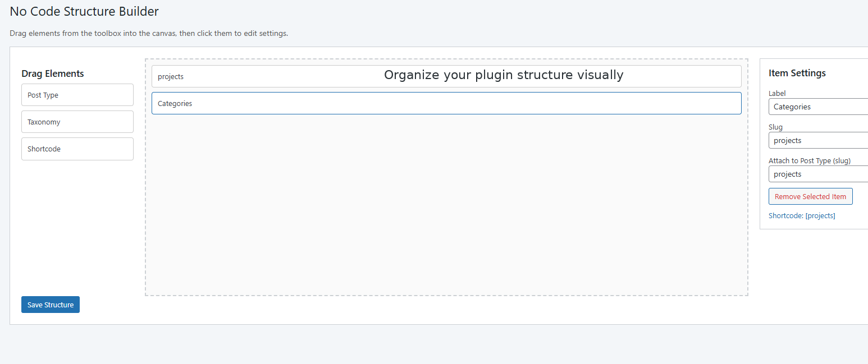Select the Shortcode element in the toolbox

77,149
